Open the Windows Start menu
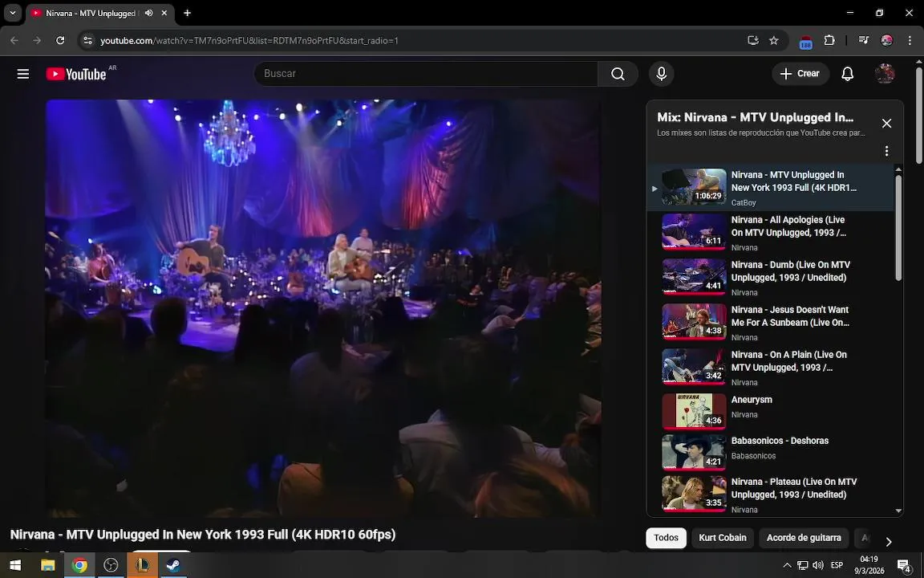Screen dimensions: 924x578 pos(15,566)
